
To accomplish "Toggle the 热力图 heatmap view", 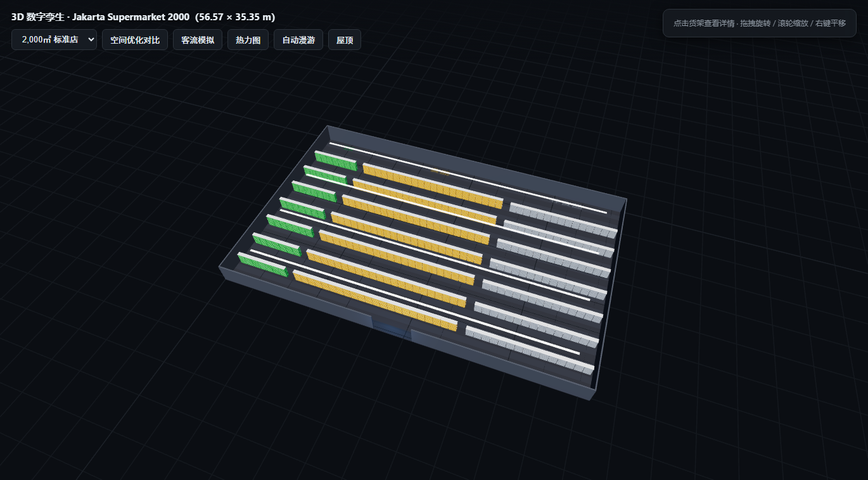I will (248, 39).
